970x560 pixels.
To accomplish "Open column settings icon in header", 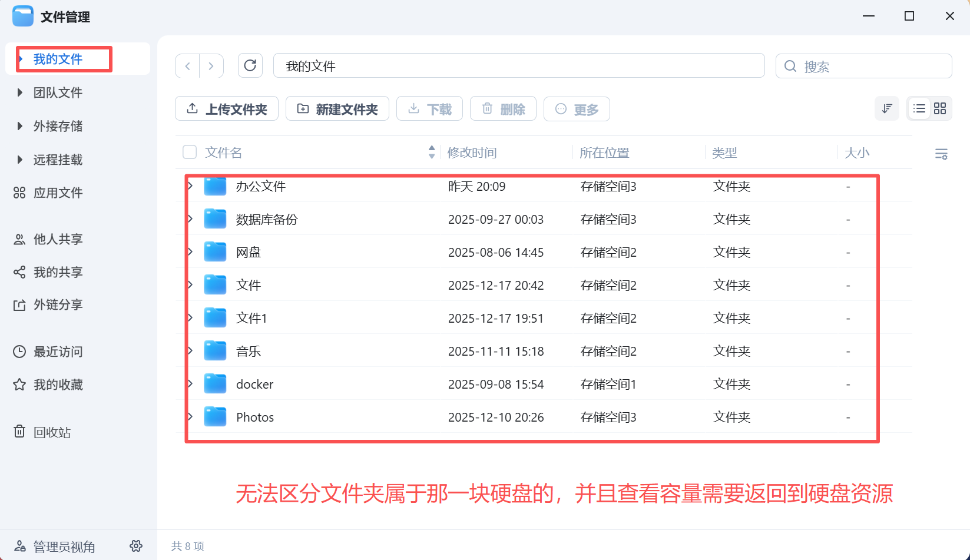I will (941, 154).
